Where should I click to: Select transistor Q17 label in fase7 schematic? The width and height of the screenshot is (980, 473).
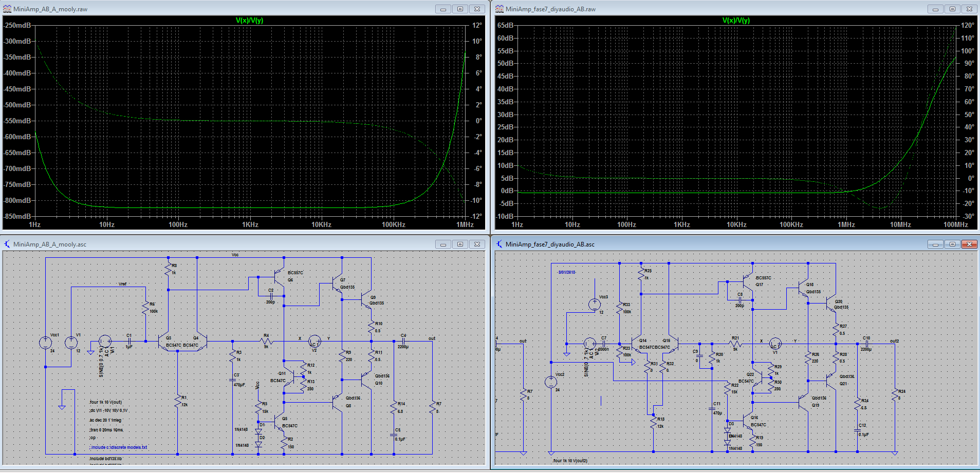point(760,285)
